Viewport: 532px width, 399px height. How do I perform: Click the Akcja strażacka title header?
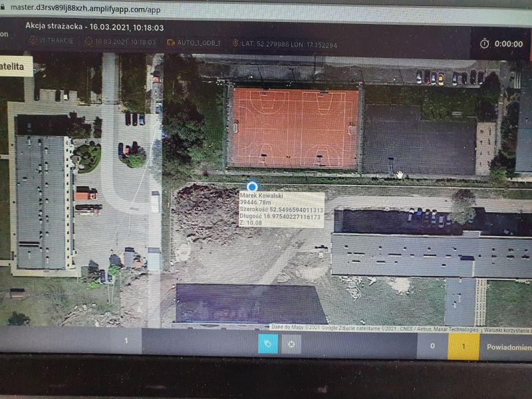tap(94, 27)
